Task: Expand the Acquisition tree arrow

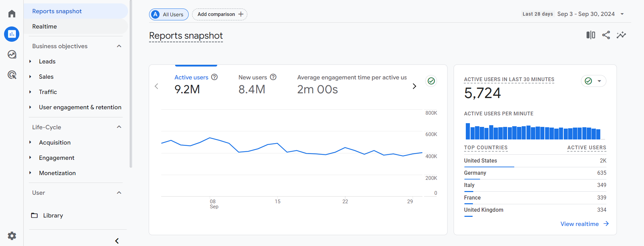Action: (x=30, y=142)
